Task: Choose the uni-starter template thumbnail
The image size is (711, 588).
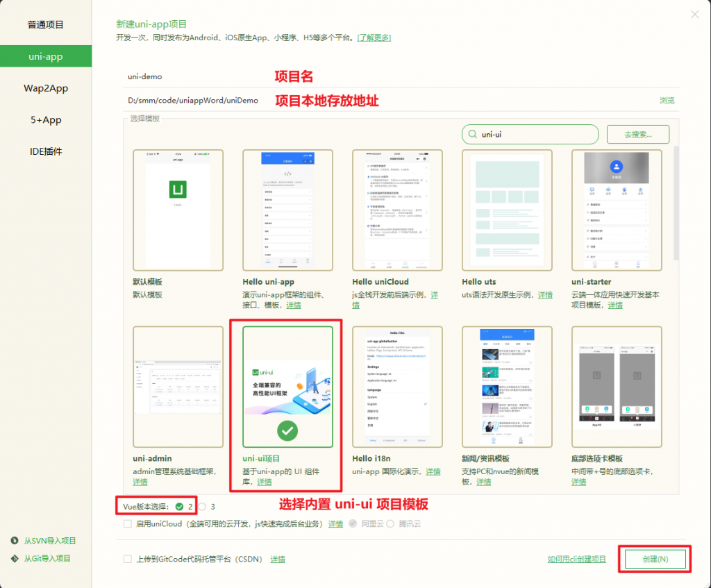Action: click(x=617, y=210)
